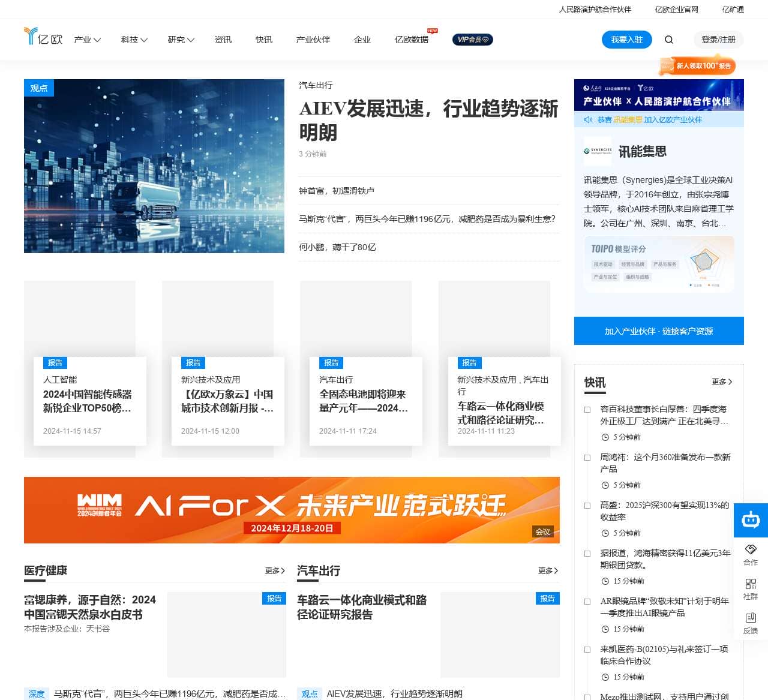This screenshot has height=700, width=768.
Task: Open 更多 in 汽车出行 section
Action: (x=548, y=570)
